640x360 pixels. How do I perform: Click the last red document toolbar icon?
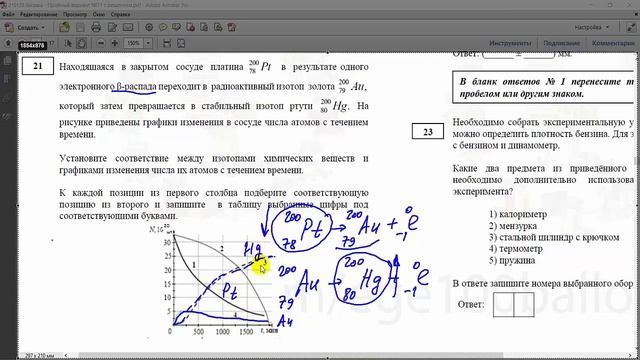(x=232, y=27)
